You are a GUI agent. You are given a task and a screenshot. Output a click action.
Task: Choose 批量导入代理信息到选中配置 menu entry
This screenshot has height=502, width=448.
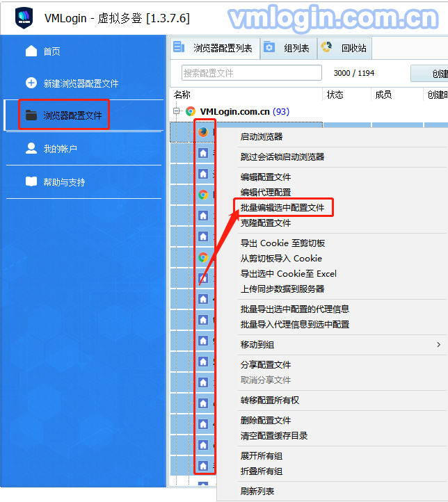pyautogui.click(x=295, y=325)
